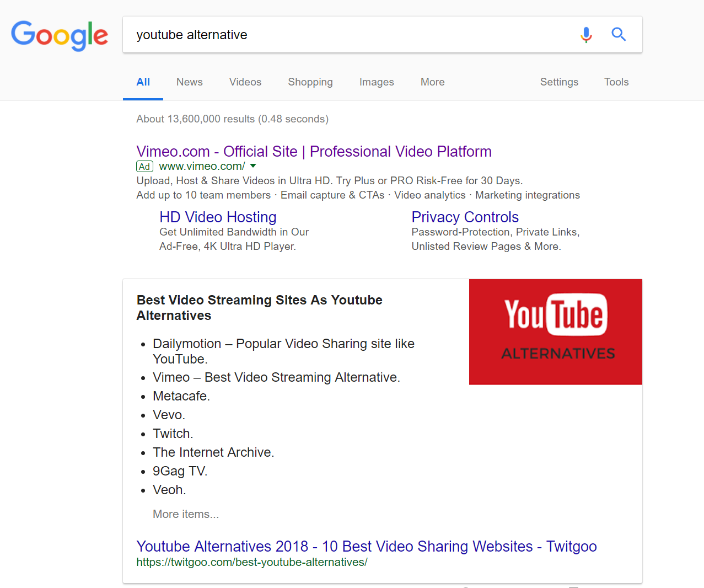Image resolution: width=704 pixels, height=588 pixels.
Task: Click the Veoh list entry
Action: (x=170, y=490)
